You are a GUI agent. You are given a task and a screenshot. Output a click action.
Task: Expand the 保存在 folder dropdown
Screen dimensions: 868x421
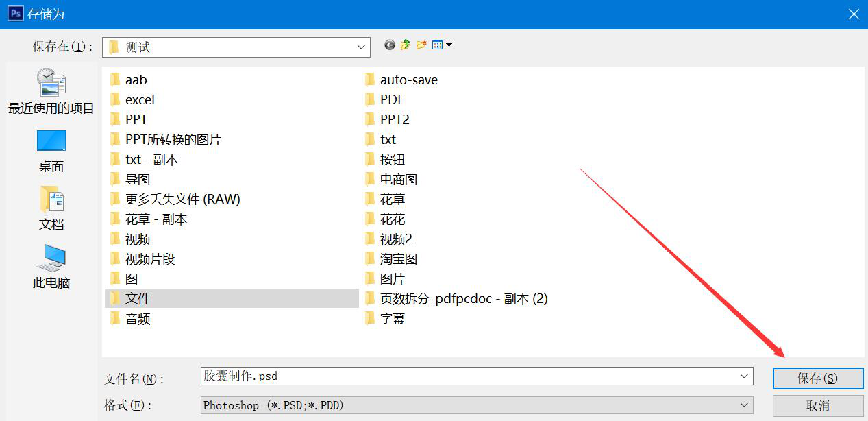(x=361, y=47)
